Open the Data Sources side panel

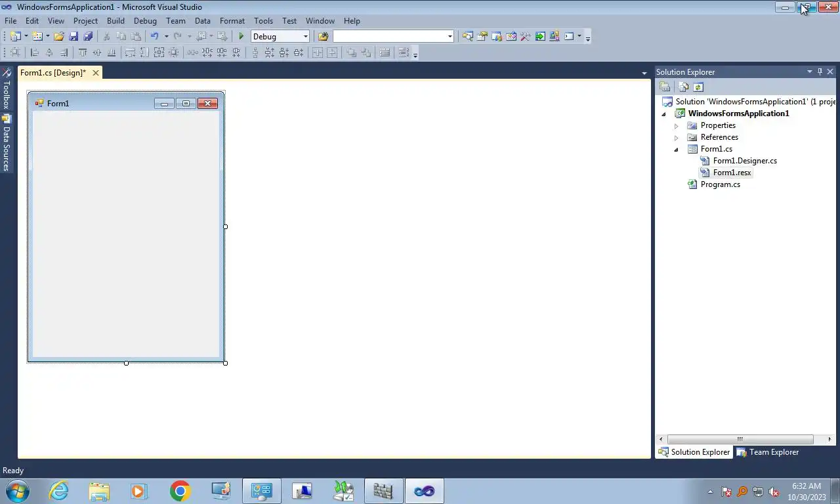(6, 143)
